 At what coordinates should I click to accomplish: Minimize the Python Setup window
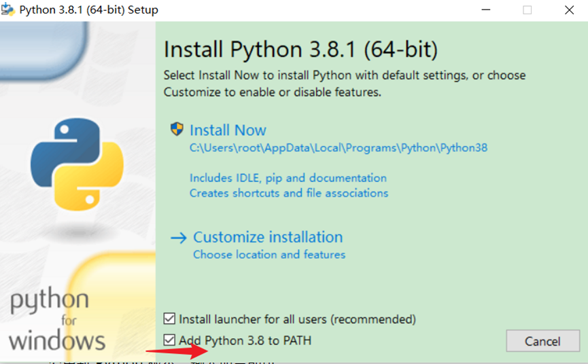coord(485,10)
